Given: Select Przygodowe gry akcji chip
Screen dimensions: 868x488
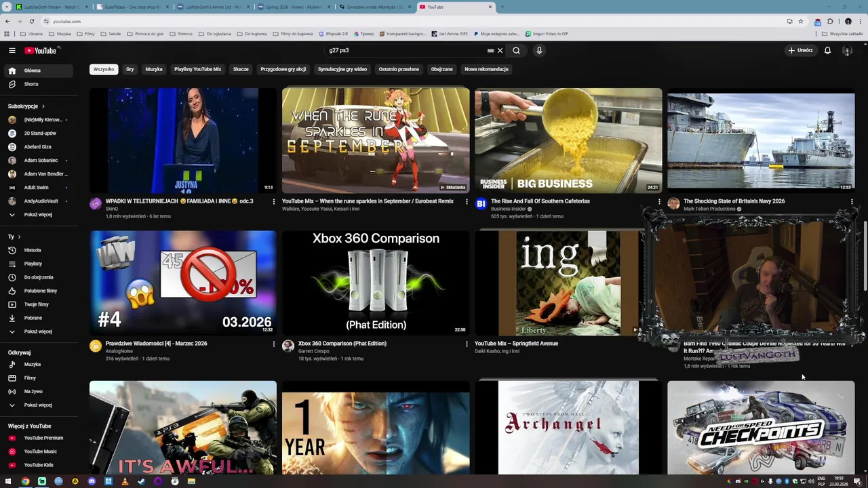Looking at the screenshot, I should tap(283, 69).
